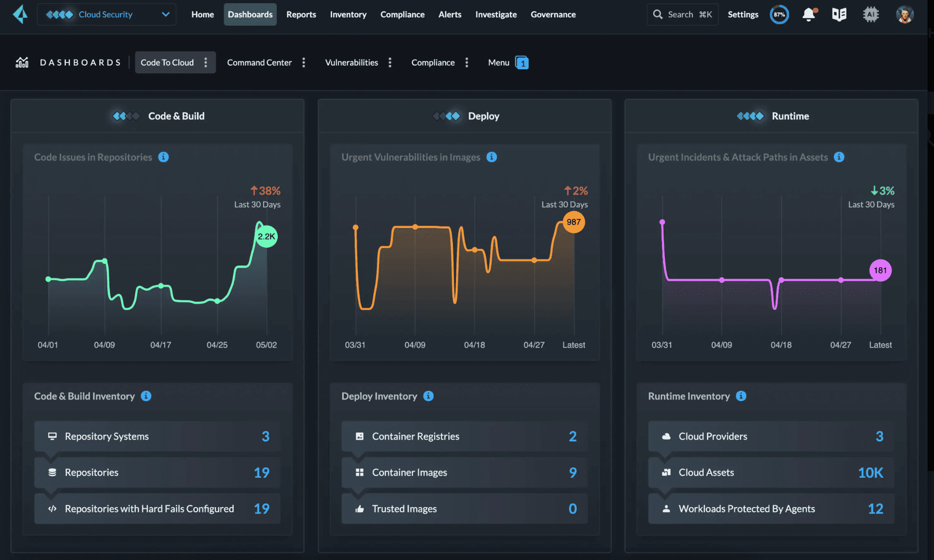Open the Container Registries row
Screen dimensions: 934x560
point(464,436)
